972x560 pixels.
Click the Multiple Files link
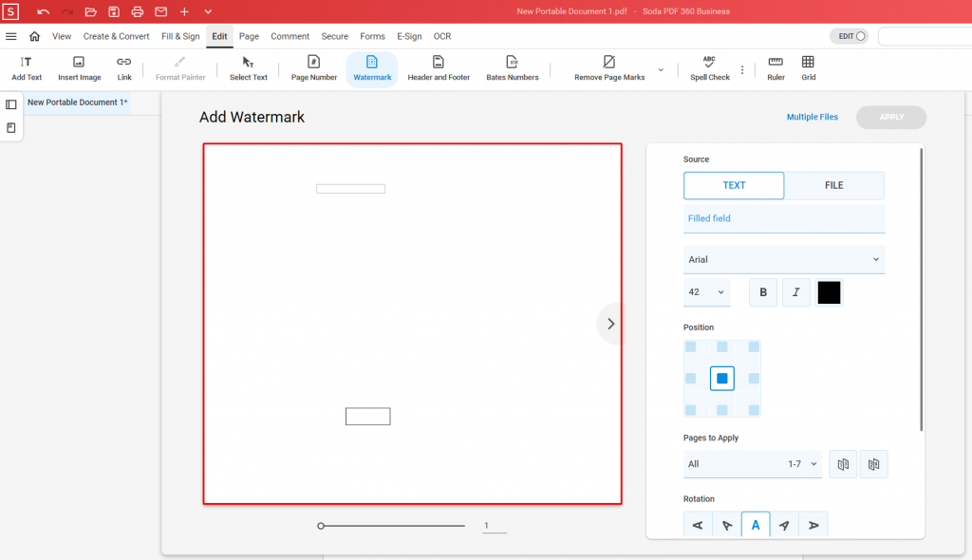[x=812, y=118]
